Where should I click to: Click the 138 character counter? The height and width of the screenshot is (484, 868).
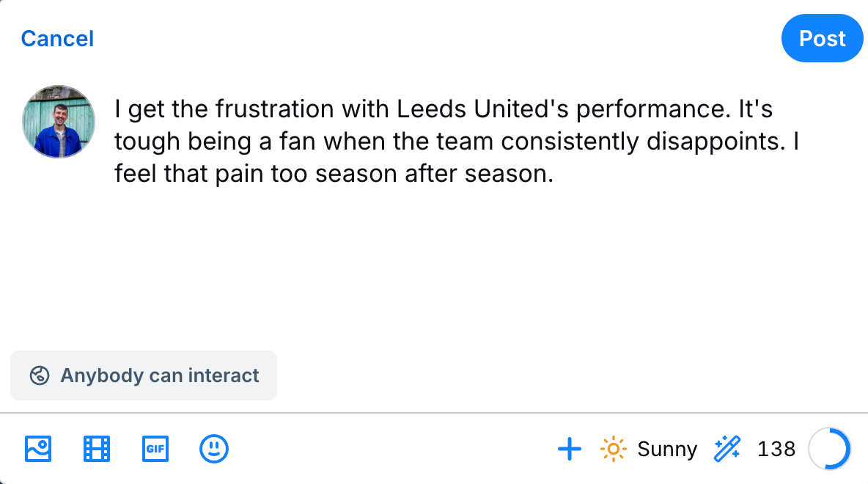[x=776, y=449]
